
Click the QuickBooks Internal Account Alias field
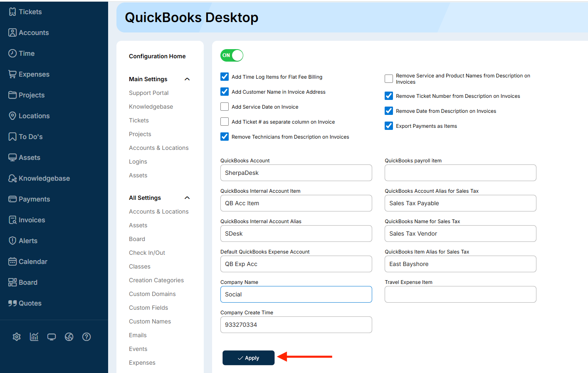click(296, 234)
